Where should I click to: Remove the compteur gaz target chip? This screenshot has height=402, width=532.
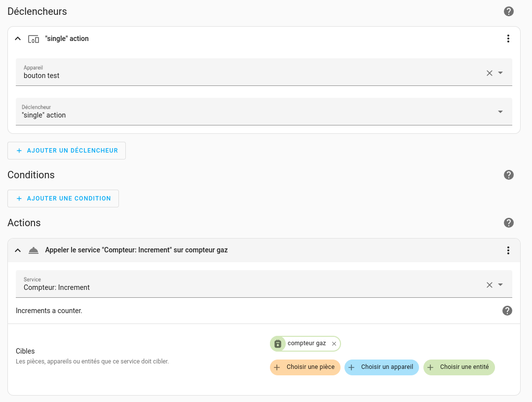[x=334, y=344]
